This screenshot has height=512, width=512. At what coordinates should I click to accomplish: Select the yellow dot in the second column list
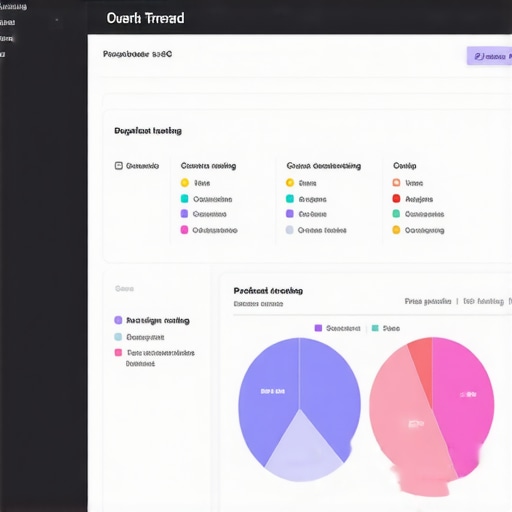click(x=185, y=183)
